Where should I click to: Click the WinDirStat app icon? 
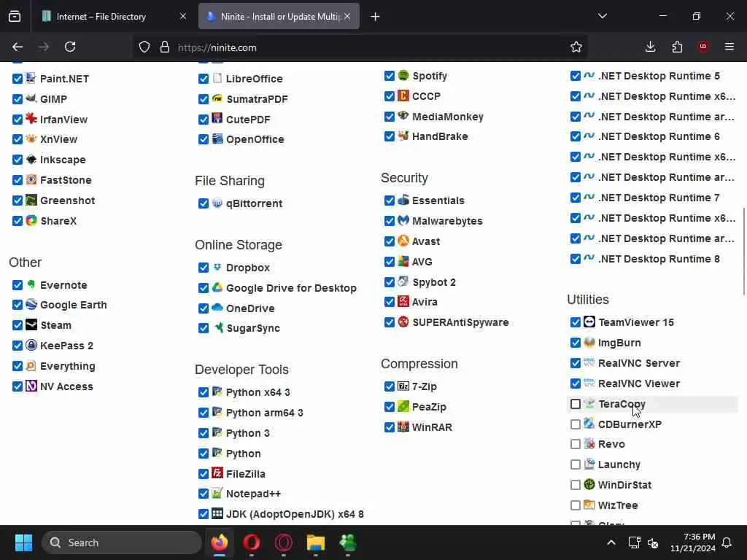pos(589,484)
